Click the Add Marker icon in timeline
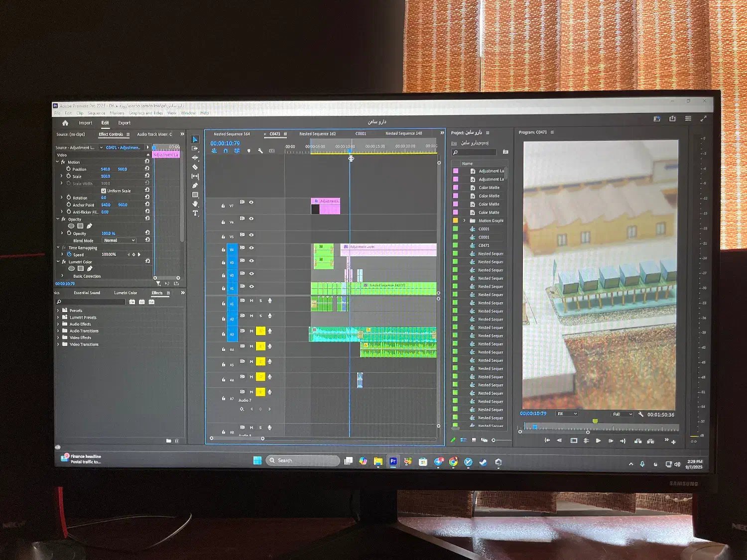Viewport: 747px width, 560px height. coord(249,151)
